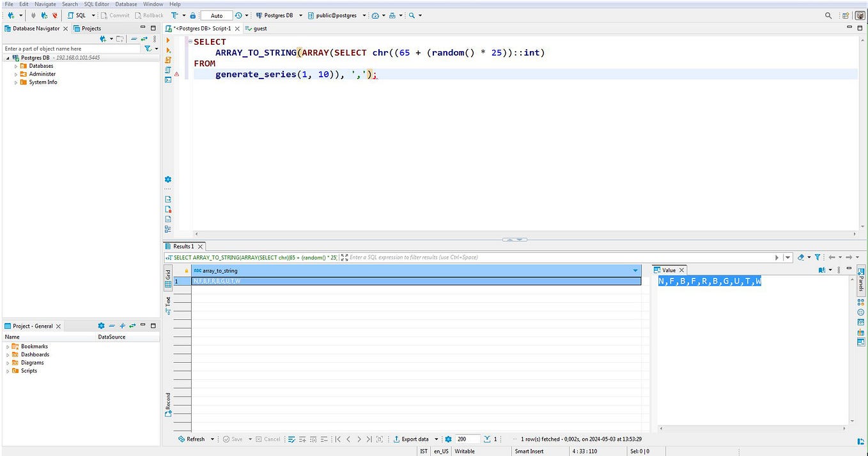Screen dimensions: 868x456
Task: Toggle link with editor in Database Navigator
Action: coord(144,39)
